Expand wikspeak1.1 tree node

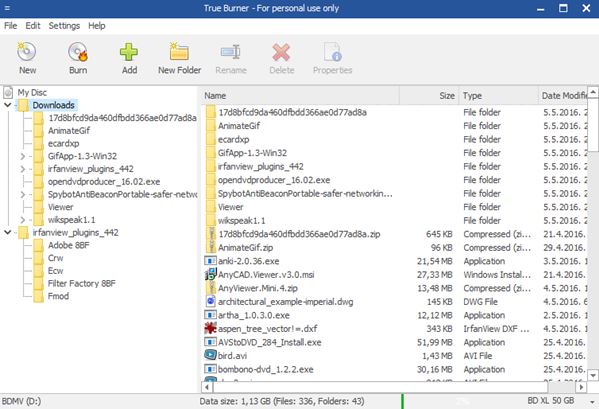(23, 220)
